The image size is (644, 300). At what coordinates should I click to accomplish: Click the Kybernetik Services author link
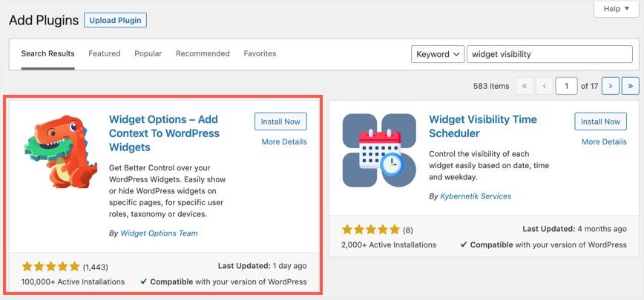475,196
